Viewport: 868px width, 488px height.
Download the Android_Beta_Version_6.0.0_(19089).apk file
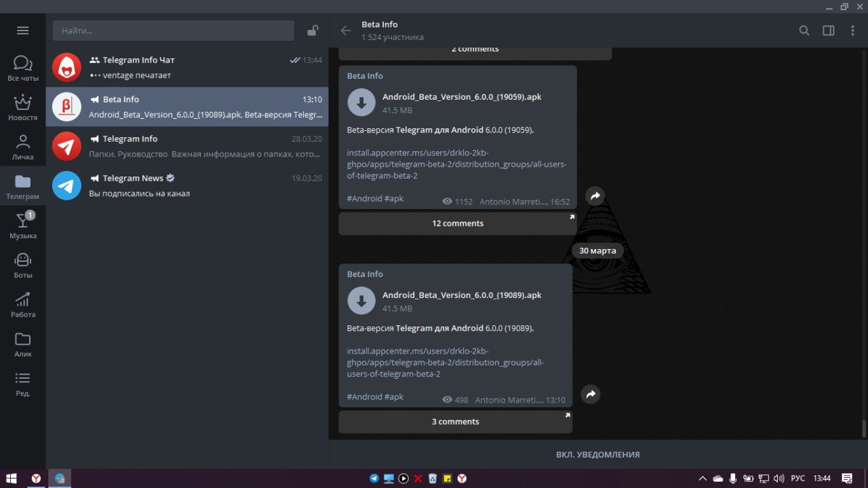(361, 301)
